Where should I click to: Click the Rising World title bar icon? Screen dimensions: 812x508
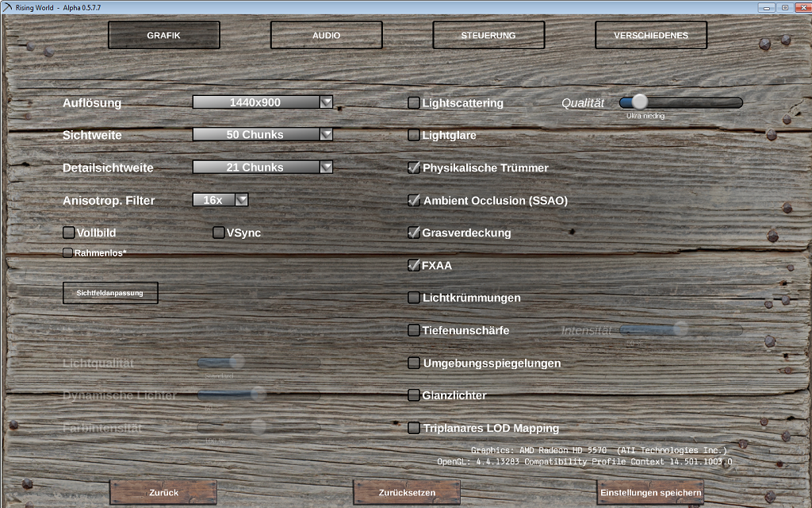click(8, 7)
